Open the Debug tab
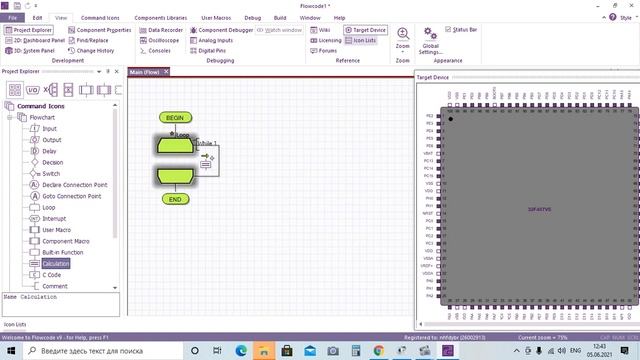The image size is (640, 360). (x=253, y=18)
